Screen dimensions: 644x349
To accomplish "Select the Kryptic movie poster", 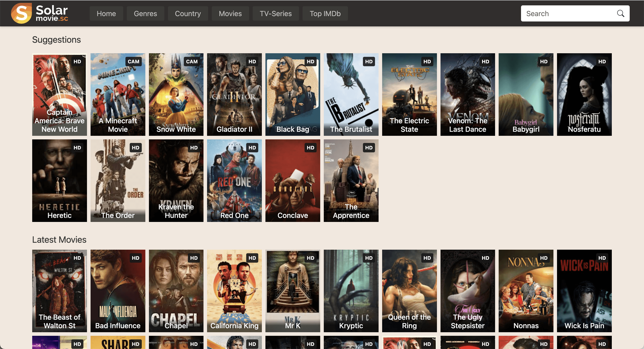I will point(351,291).
